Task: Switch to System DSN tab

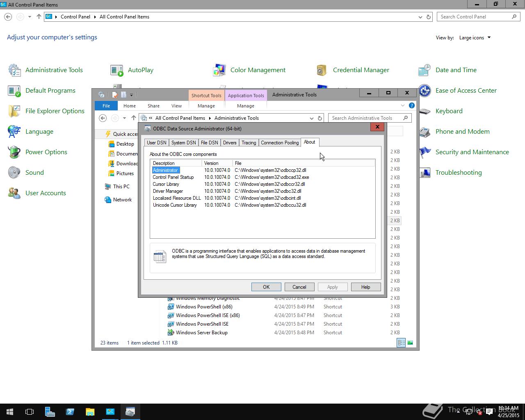Action: pos(183,143)
